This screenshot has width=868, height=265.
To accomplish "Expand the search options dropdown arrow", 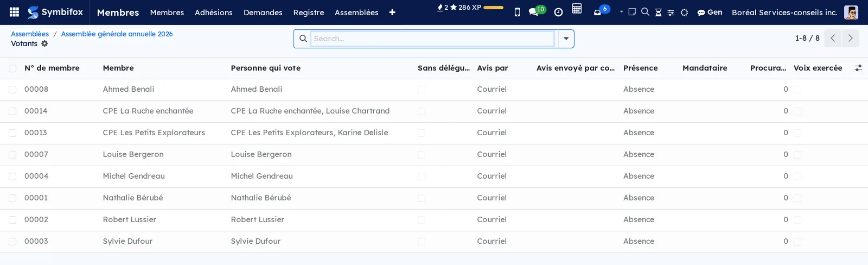I will 566,39.
